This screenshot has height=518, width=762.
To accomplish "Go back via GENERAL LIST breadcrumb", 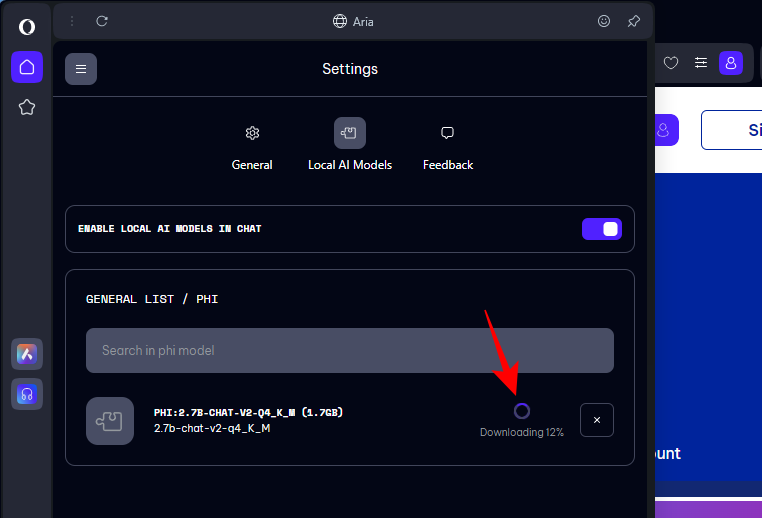I will (x=130, y=299).
